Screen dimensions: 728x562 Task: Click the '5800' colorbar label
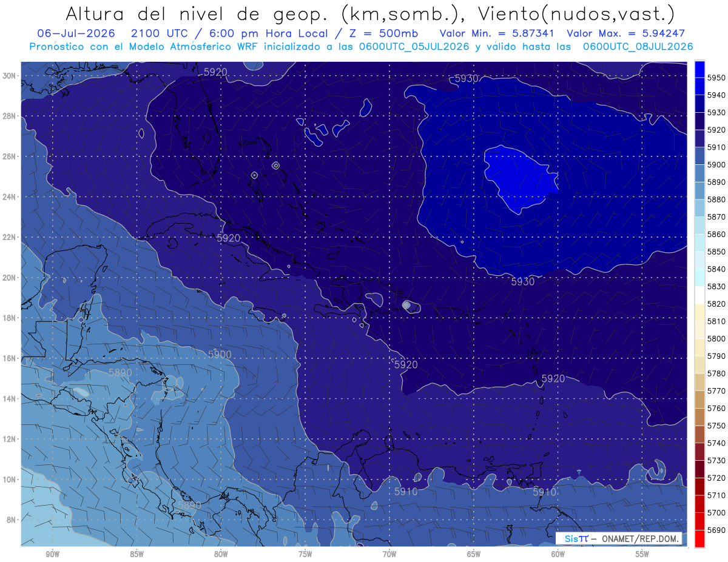(x=716, y=339)
